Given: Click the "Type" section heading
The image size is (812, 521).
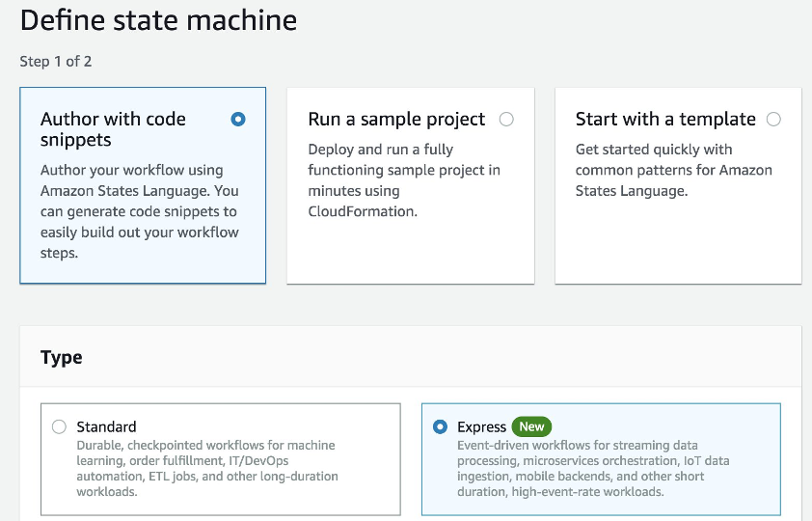Looking at the screenshot, I should point(61,357).
